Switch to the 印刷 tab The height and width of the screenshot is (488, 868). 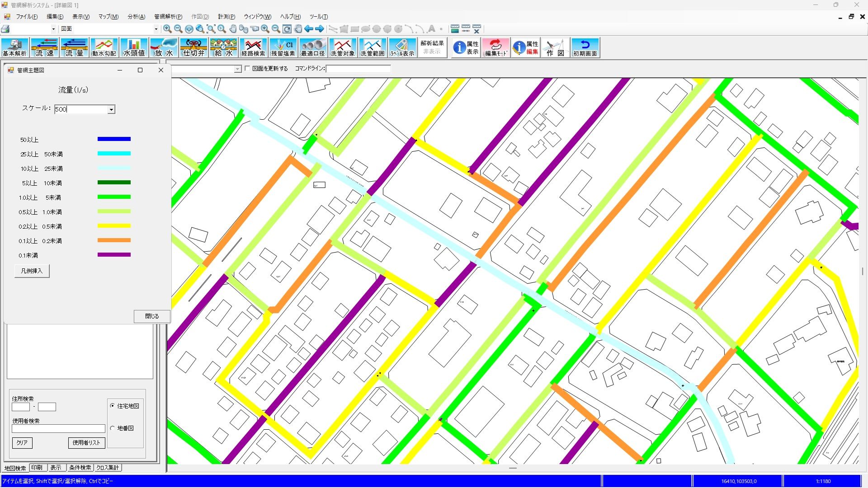pos(37,468)
